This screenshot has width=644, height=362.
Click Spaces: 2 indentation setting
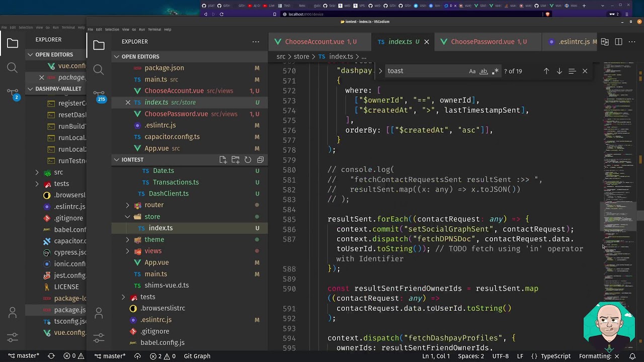click(x=470, y=356)
